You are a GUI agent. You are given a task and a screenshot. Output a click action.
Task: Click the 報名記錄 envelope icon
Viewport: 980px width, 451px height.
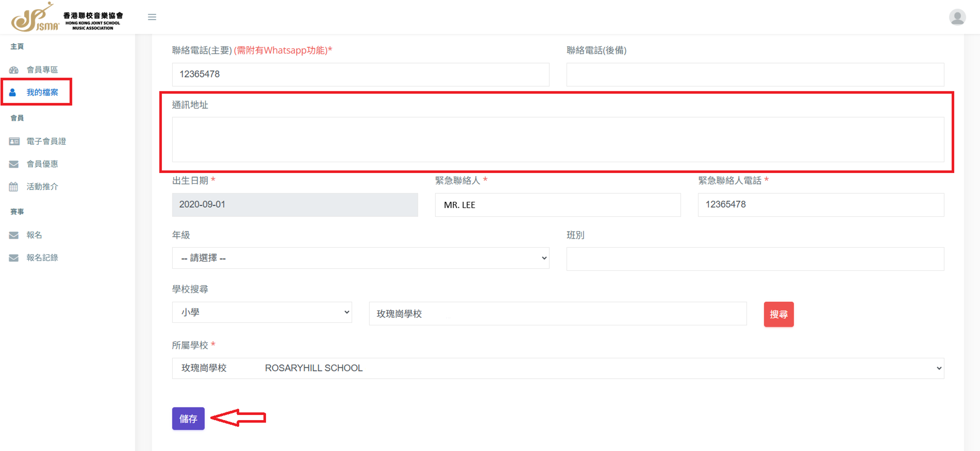coord(14,258)
